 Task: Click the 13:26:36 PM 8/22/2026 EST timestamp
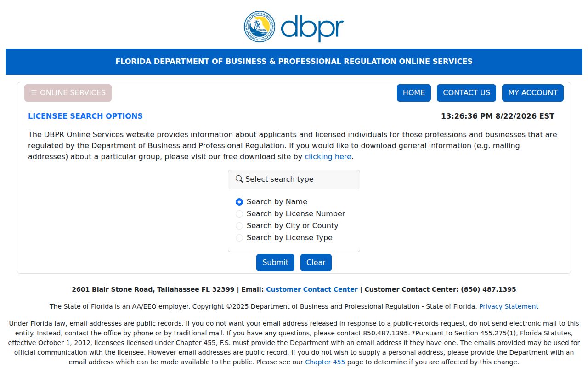pos(498,116)
